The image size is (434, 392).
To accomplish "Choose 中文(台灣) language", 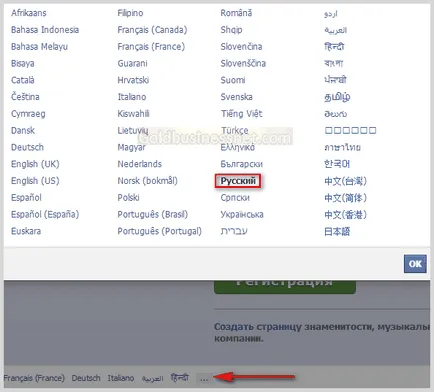I will 345,181.
